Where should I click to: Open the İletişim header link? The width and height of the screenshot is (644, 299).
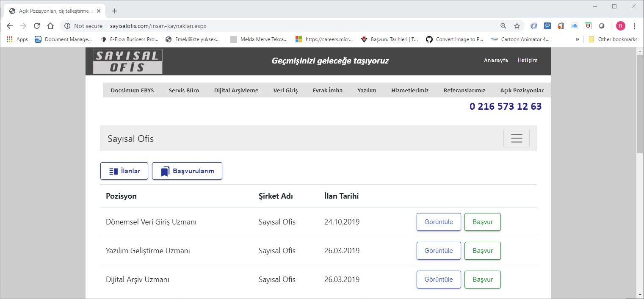[528, 60]
